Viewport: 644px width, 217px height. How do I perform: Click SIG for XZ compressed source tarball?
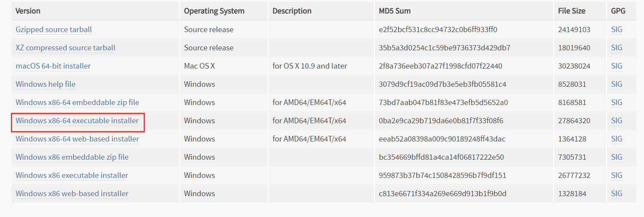tap(617, 48)
